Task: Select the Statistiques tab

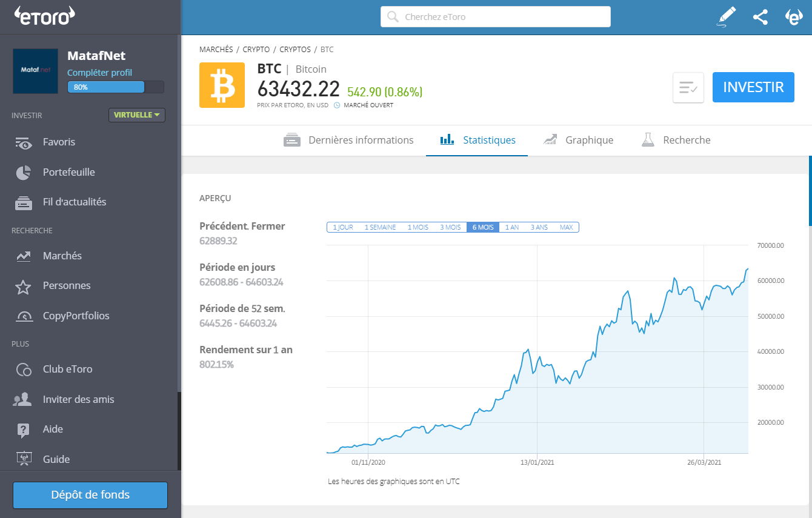Action: 477,141
